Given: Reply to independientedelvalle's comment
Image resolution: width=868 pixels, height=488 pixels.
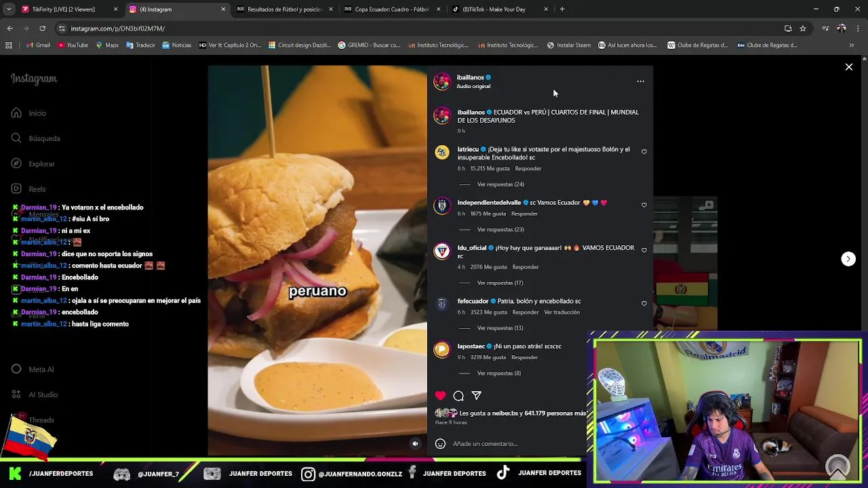Looking at the screenshot, I should click(525, 214).
